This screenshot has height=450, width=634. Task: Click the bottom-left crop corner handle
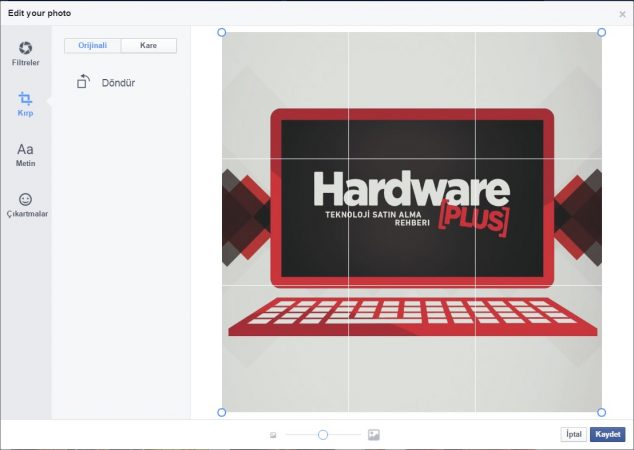pos(222,412)
